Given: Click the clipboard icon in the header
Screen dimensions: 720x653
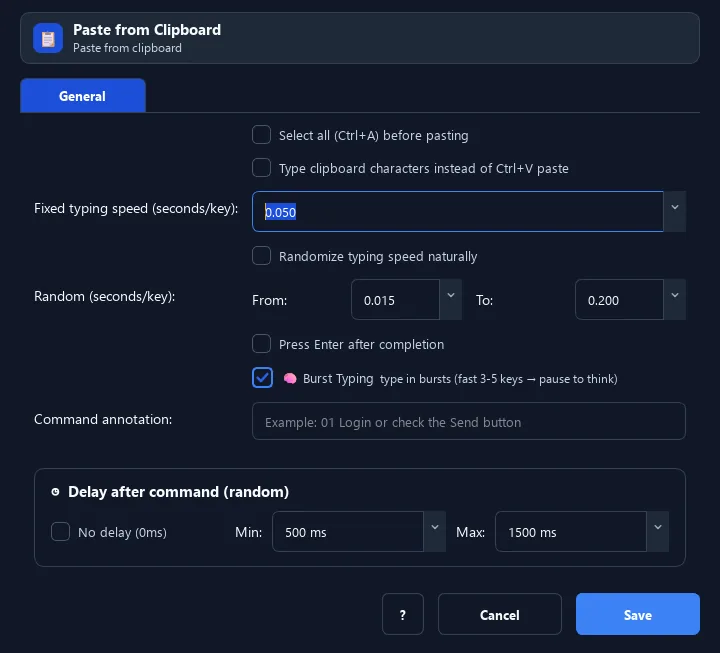Looking at the screenshot, I should (48, 38).
